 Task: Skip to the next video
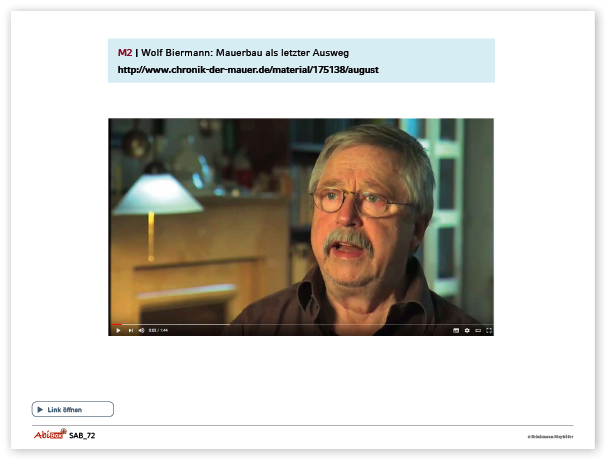(x=130, y=330)
